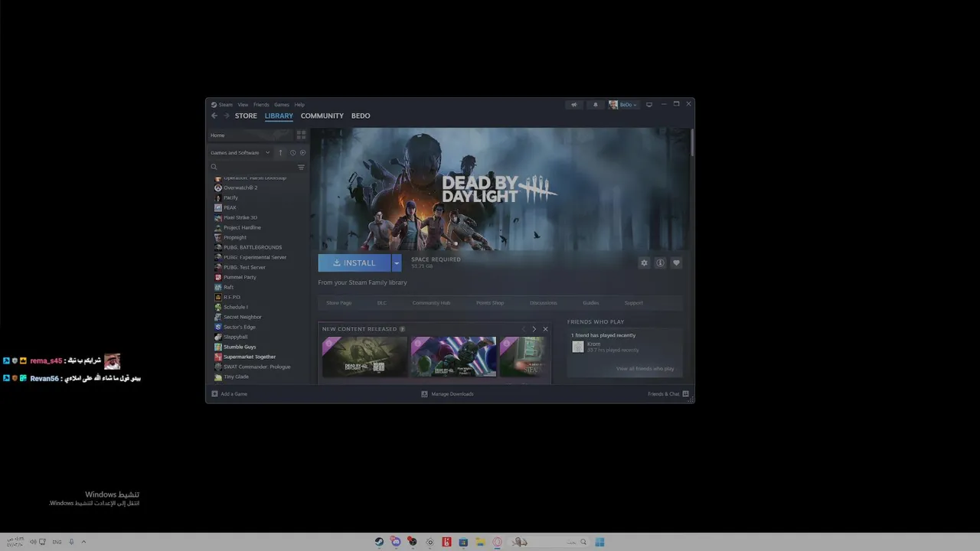980x551 pixels.
Task: Click the Add a Game plus icon
Action: coord(214,393)
